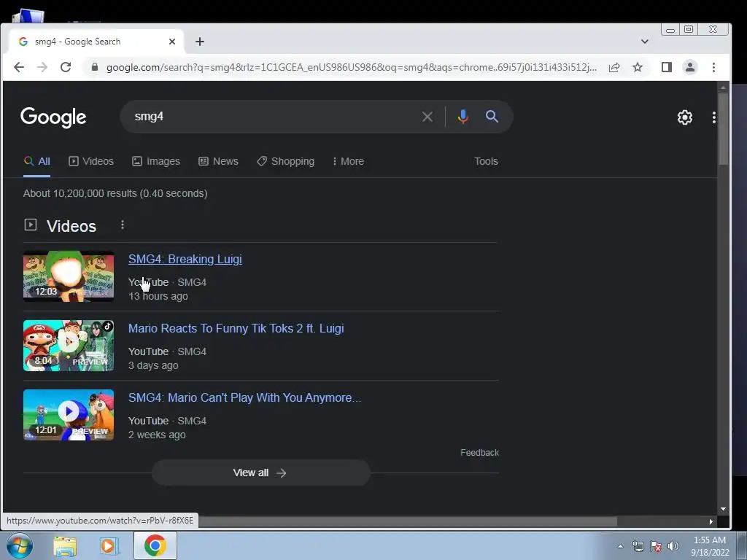Open the Chrome profile avatar
The image size is (747, 560).
(x=690, y=67)
